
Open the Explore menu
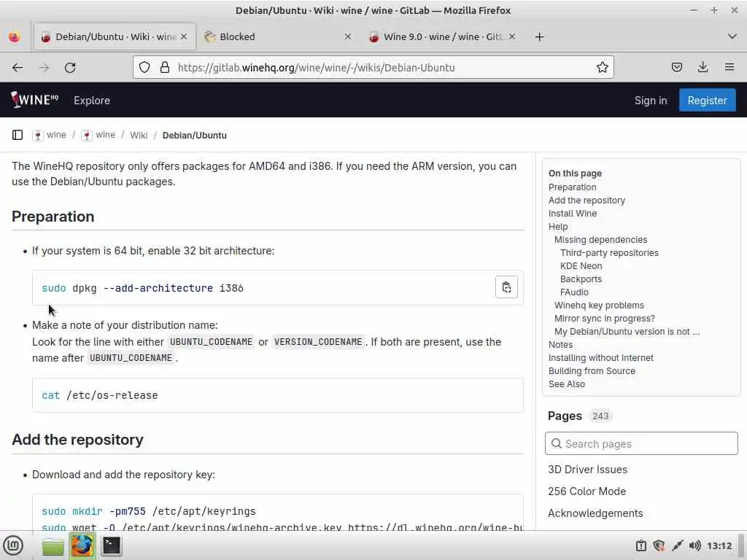(x=92, y=101)
